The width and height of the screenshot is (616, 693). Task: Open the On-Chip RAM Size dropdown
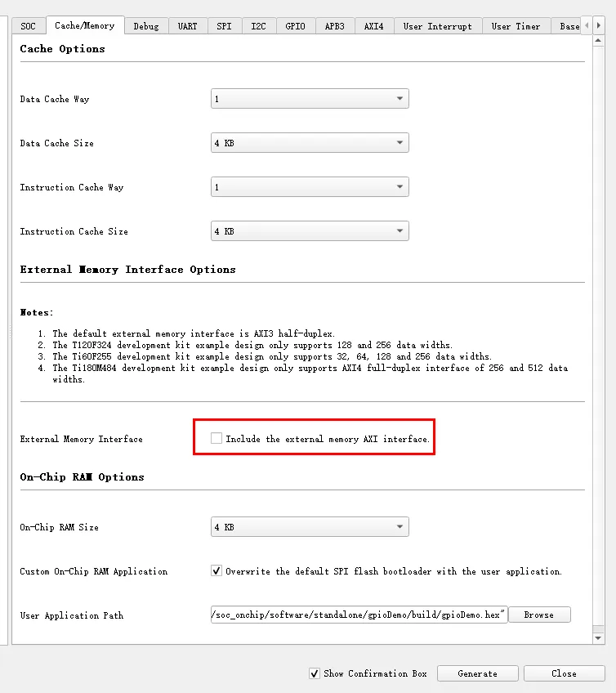coord(310,527)
